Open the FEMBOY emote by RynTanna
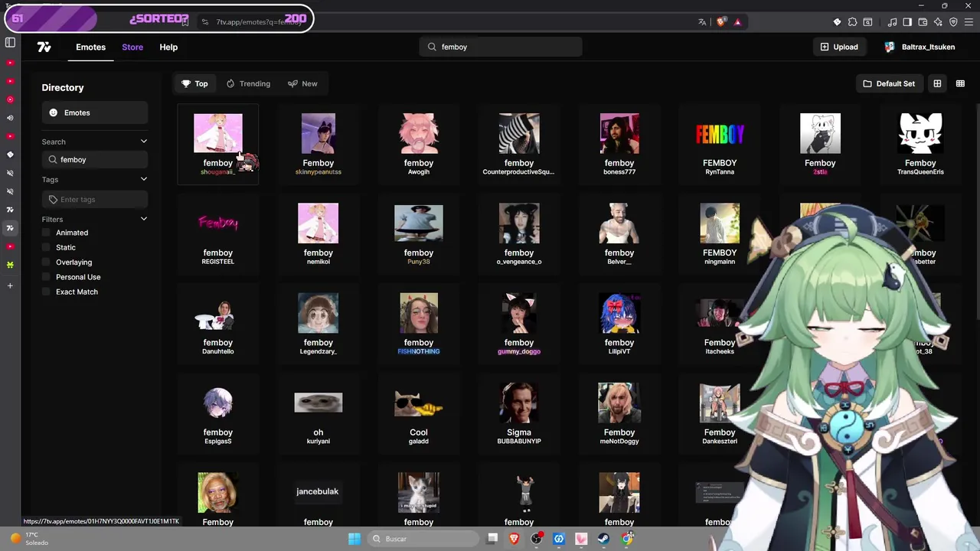980x551 pixels. click(x=720, y=144)
